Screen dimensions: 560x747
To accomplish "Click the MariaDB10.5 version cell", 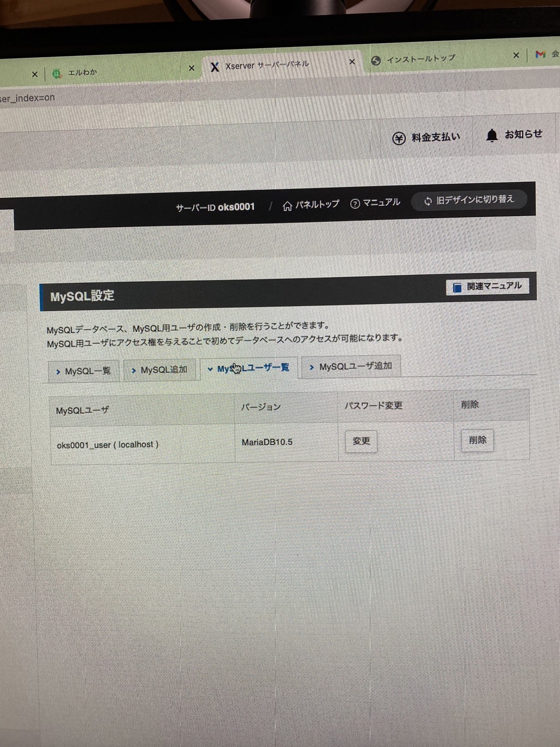I will 286,442.
